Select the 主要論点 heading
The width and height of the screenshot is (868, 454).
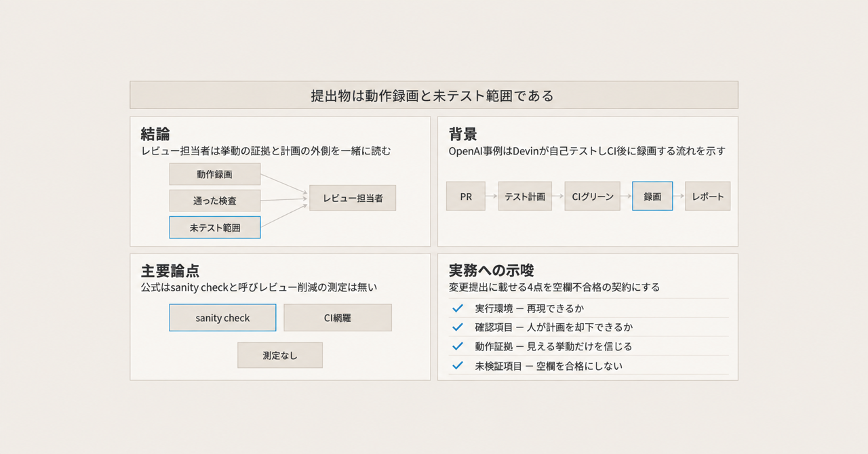coord(170,270)
